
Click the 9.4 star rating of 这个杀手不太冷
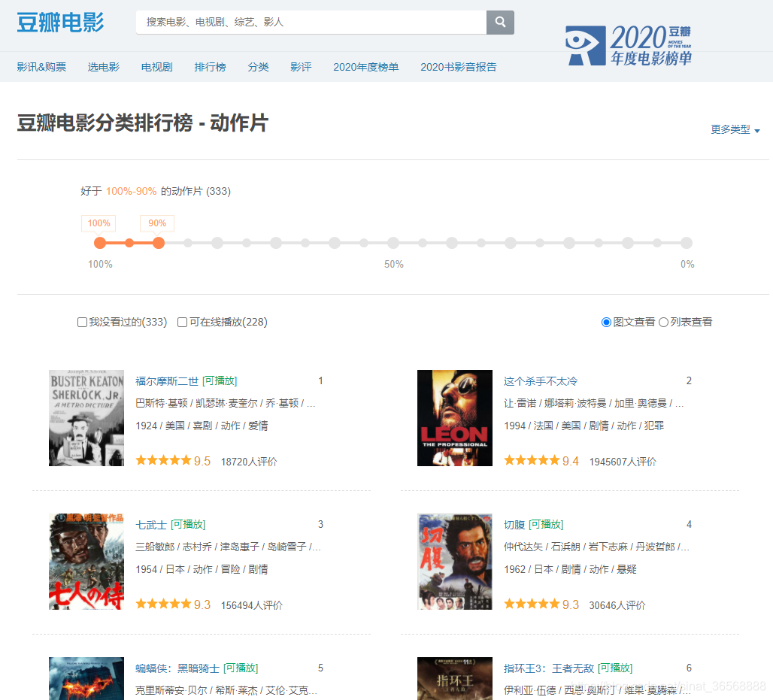(541, 461)
